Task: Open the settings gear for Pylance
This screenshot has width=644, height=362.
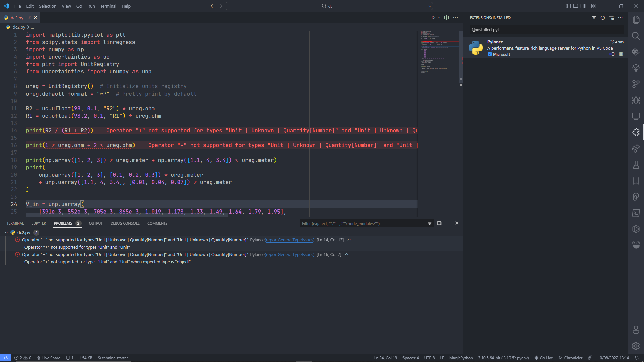Action: click(621, 54)
